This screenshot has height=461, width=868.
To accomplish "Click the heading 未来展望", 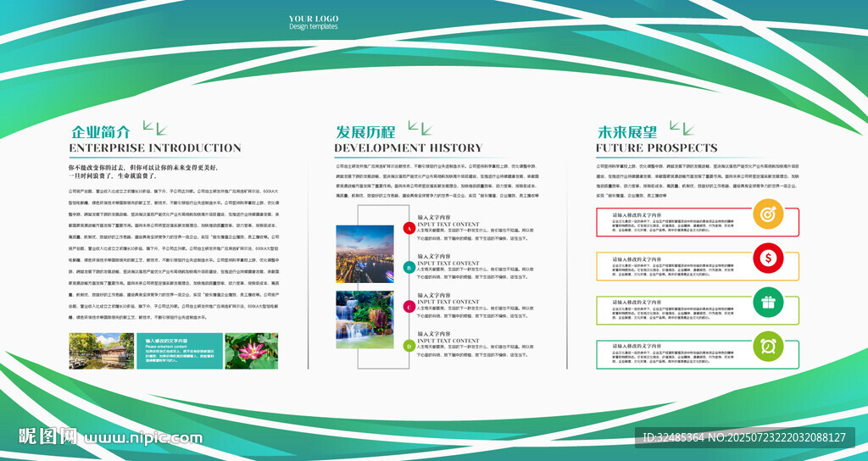I will [627, 132].
